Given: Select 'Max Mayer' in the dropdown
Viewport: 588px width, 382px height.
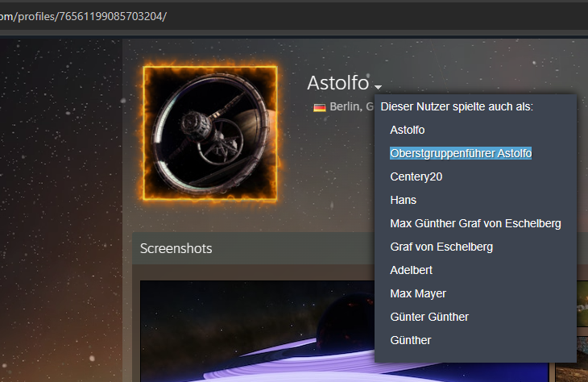Looking at the screenshot, I should (417, 293).
